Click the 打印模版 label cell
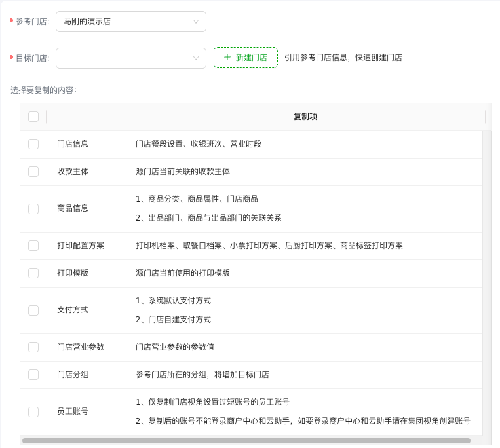 tap(73, 273)
